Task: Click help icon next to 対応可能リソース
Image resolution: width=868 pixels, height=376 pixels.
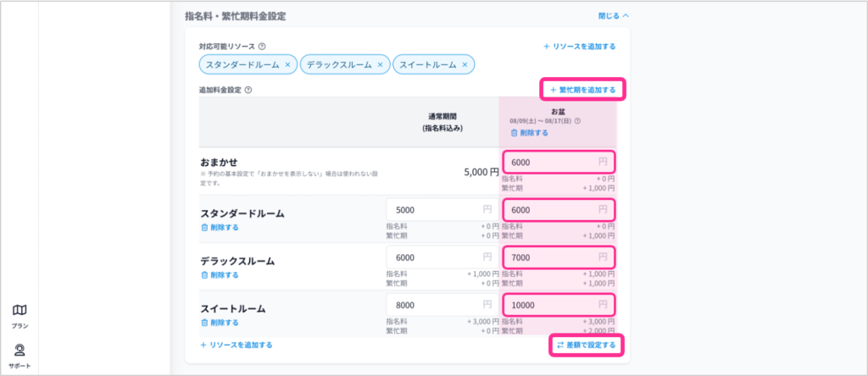Action: pyautogui.click(x=262, y=47)
